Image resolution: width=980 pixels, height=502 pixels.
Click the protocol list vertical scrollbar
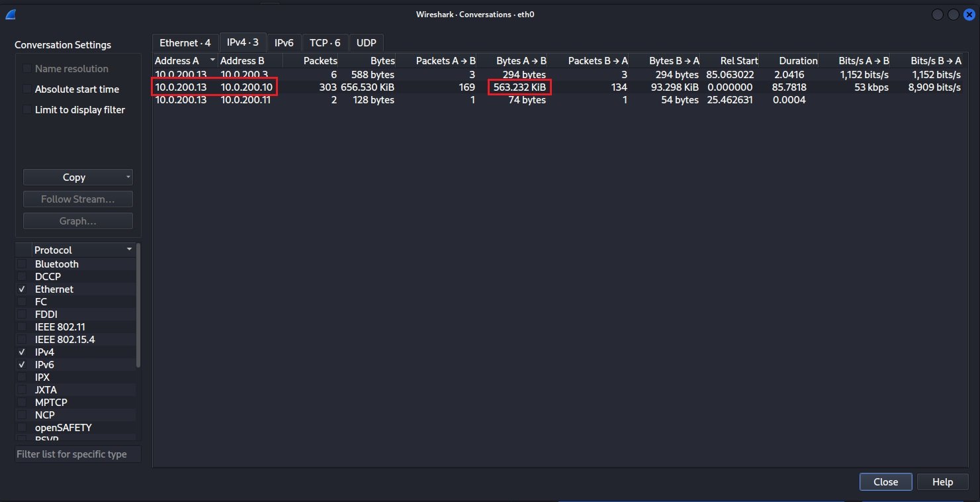pos(138,305)
